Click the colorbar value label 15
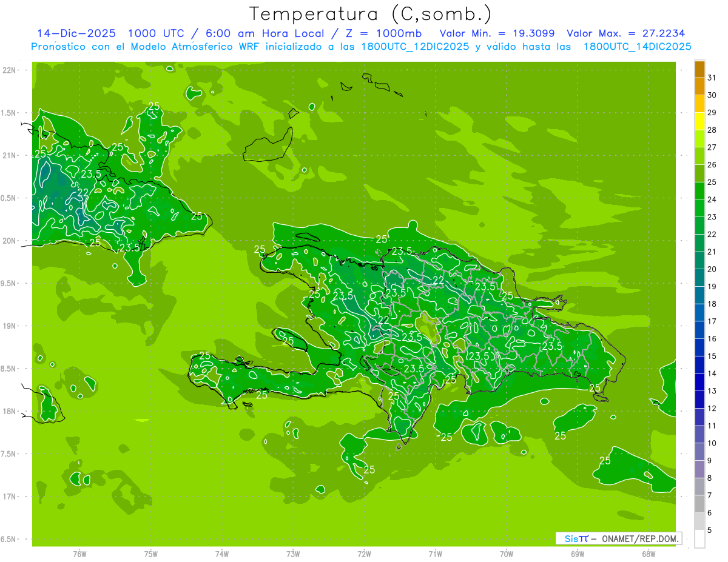Image resolution: width=728 pixels, height=562 pixels. [x=712, y=356]
